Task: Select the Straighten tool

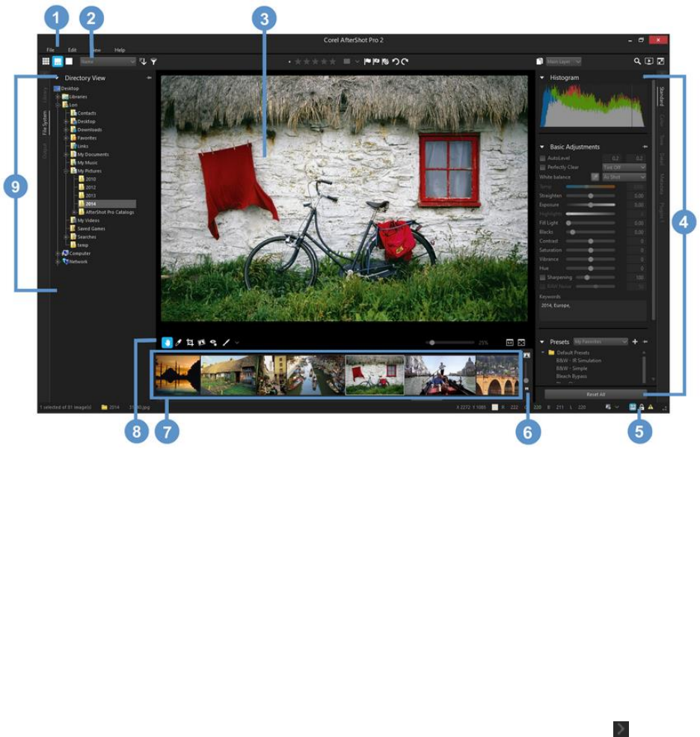Action: [201, 343]
